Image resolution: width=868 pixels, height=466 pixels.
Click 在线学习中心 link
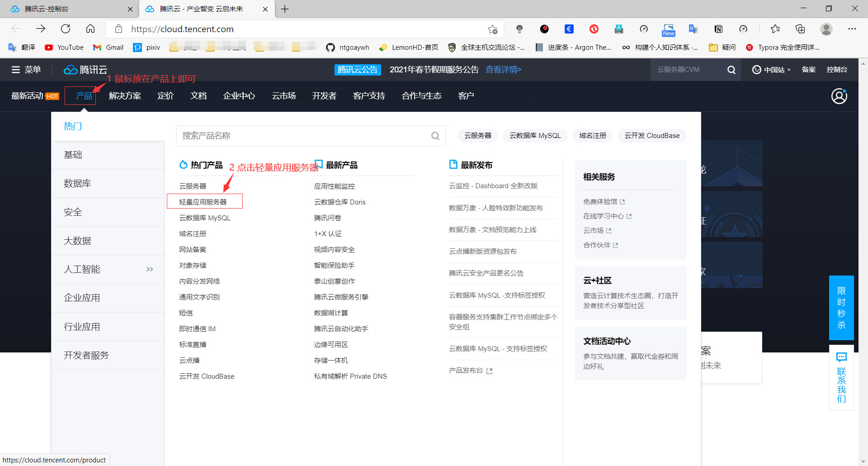607,216
